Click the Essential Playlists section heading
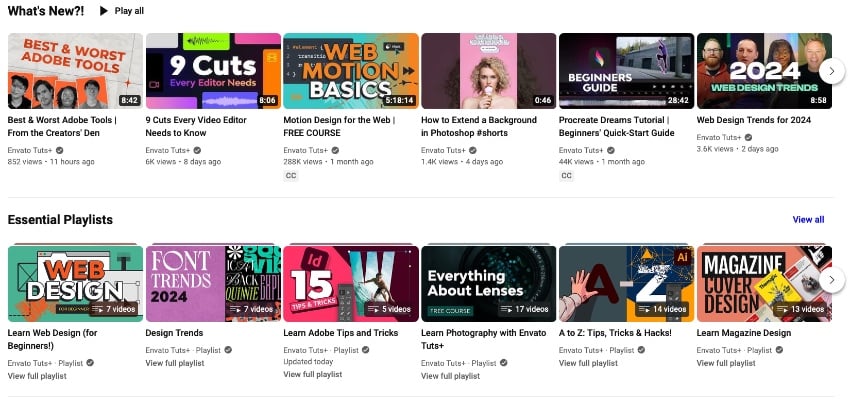This screenshot has width=850, height=404. pyautogui.click(x=60, y=220)
